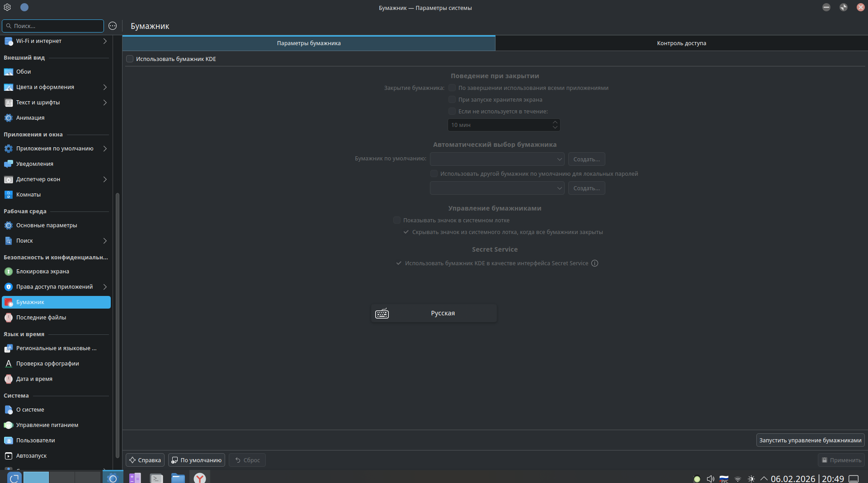Open the application launcher in taskbar
This screenshot has height=483, width=868.
(x=14, y=478)
